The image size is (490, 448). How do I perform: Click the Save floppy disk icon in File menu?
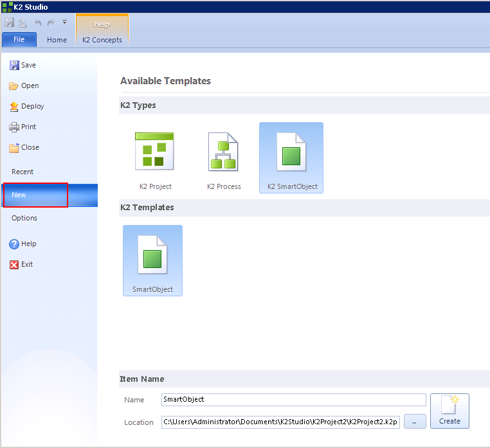[x=14, y=66]
